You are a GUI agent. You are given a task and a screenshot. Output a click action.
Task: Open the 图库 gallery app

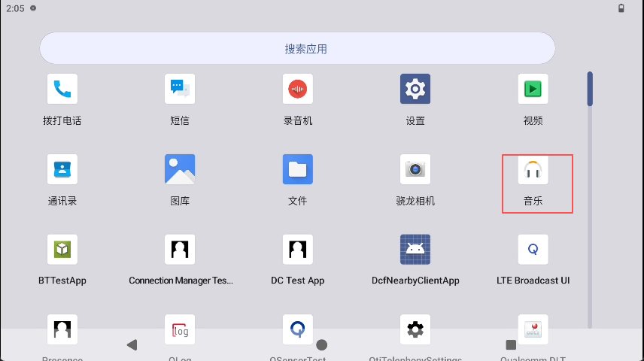pos(180,169)
